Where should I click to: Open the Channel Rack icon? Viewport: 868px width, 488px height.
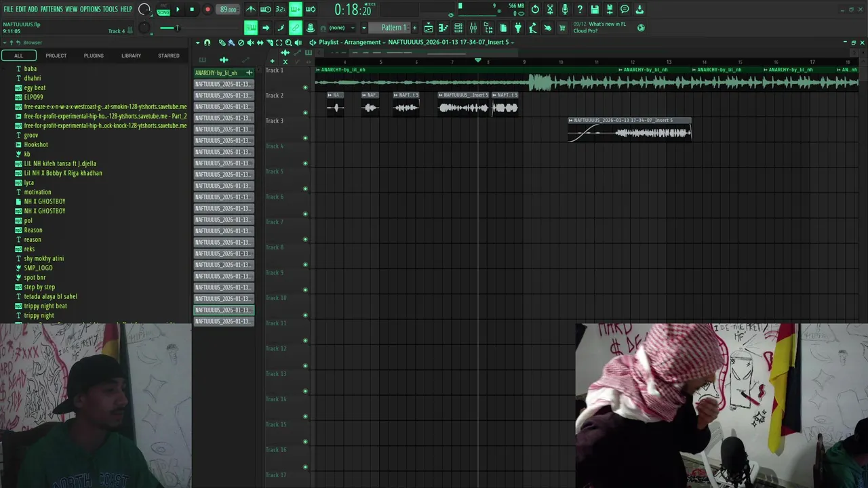coord(458,28)
